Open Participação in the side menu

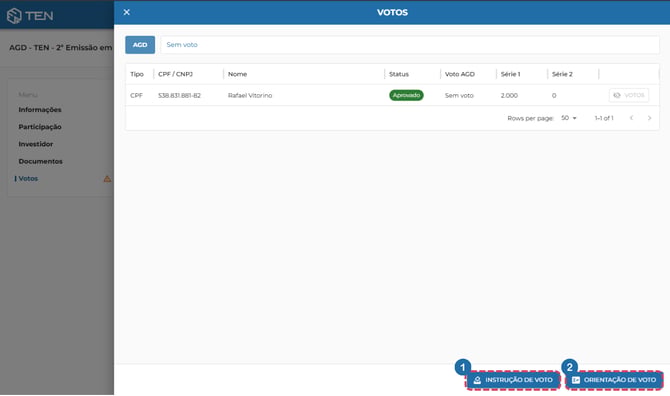click(x=40, y=127)
